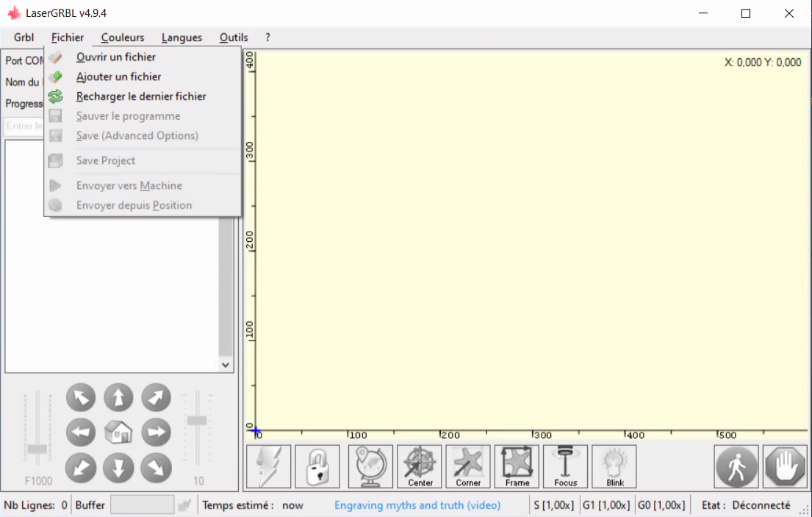Click the stop hand feed hold button

(785, 466)
